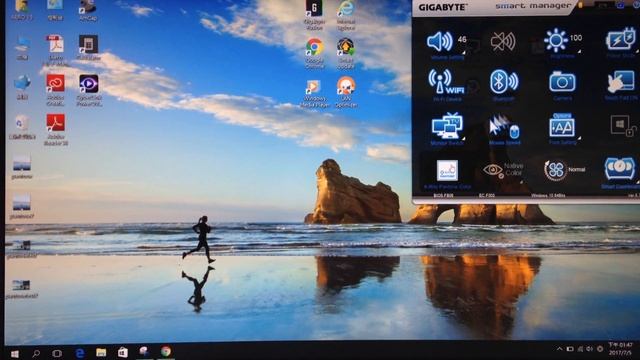Show hidden system tray icons chevron

click(x=559, y=349)
